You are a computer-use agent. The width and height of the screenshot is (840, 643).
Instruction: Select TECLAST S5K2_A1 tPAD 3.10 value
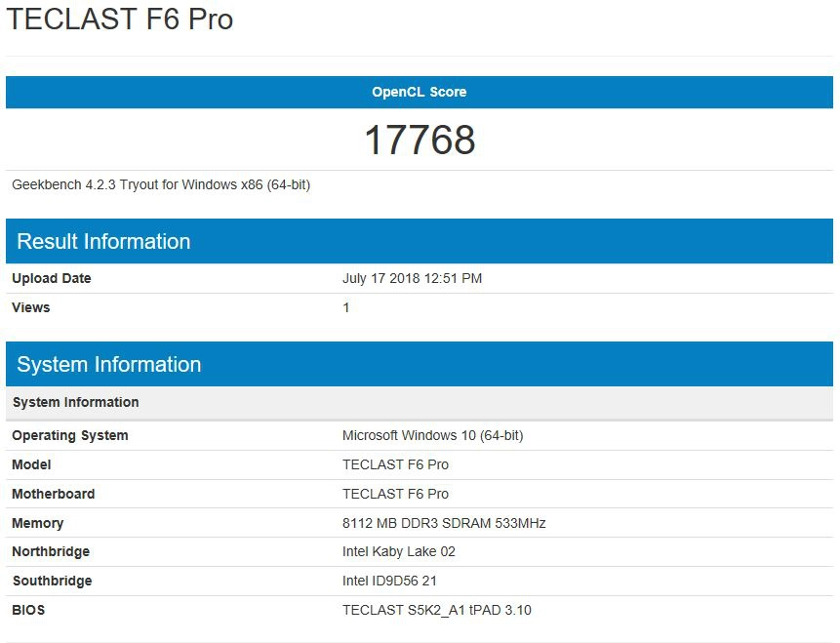point(437,611)
